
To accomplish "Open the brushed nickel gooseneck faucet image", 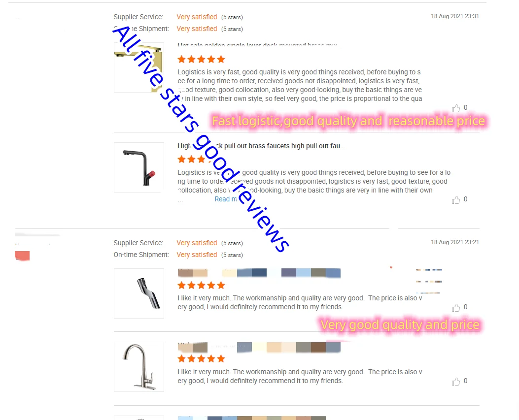I will tap(138, 367).
